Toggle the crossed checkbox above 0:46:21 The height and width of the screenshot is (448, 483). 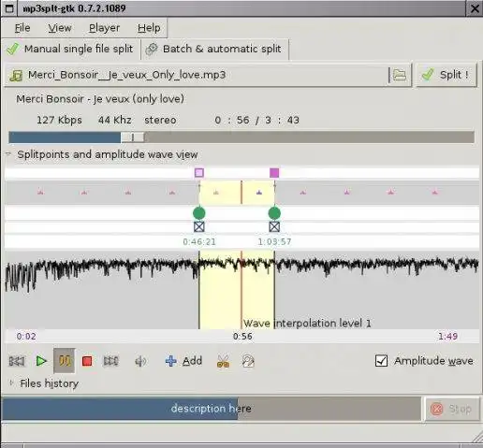point(199,226)
